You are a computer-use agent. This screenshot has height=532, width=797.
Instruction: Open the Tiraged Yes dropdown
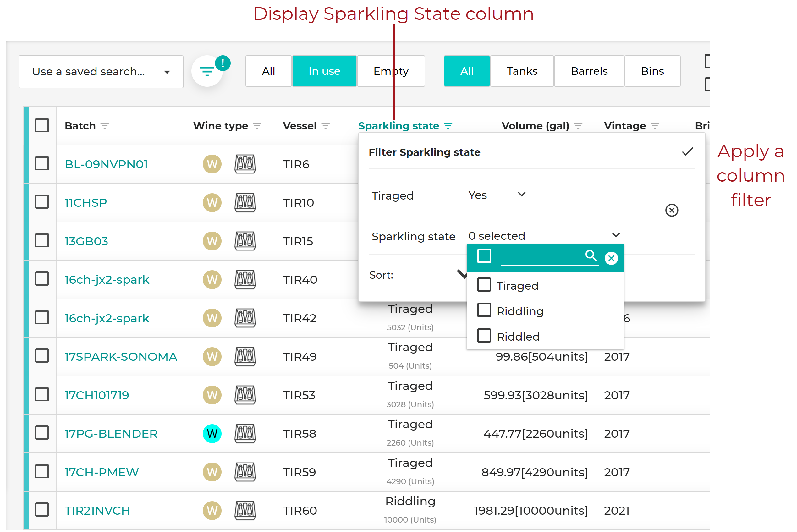(x=498, y=195)
